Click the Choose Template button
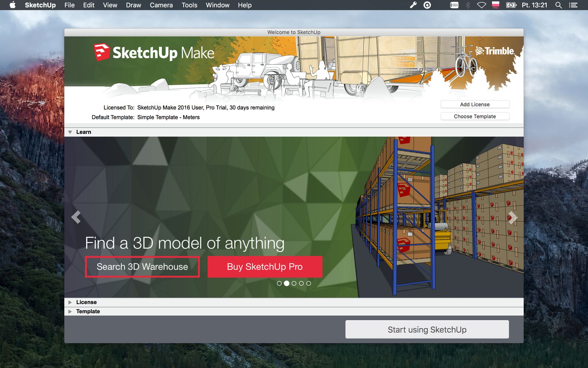This screenshot has width=588, height=368. (x=475, y=116)
